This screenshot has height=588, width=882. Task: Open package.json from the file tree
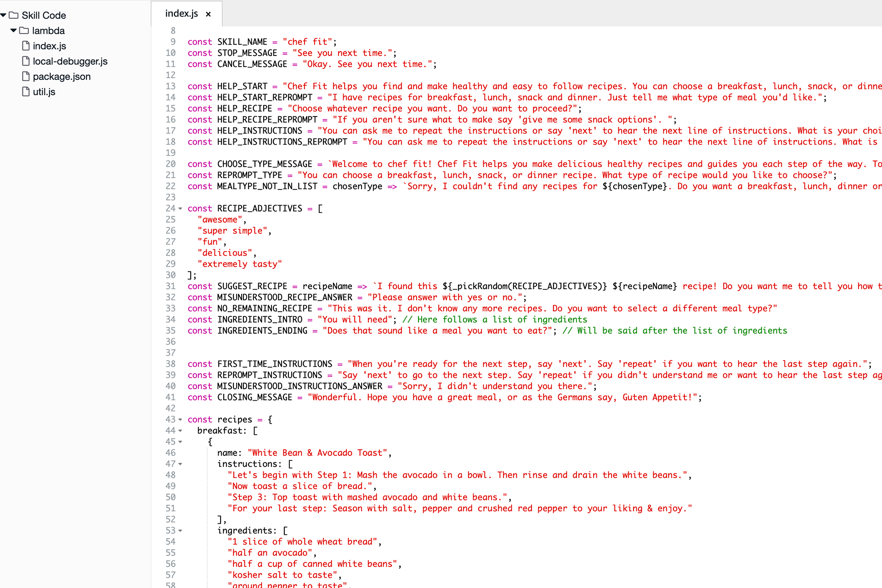[x=62, y=76]
